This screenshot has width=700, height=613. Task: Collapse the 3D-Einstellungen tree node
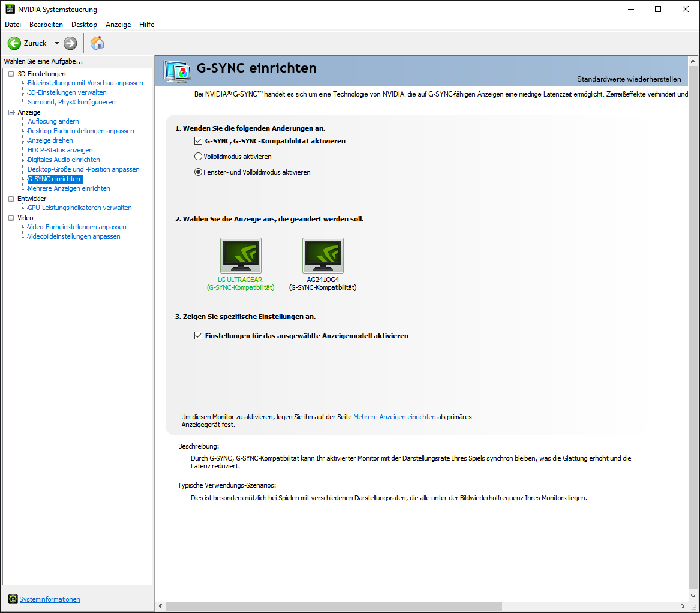(11, 74)
